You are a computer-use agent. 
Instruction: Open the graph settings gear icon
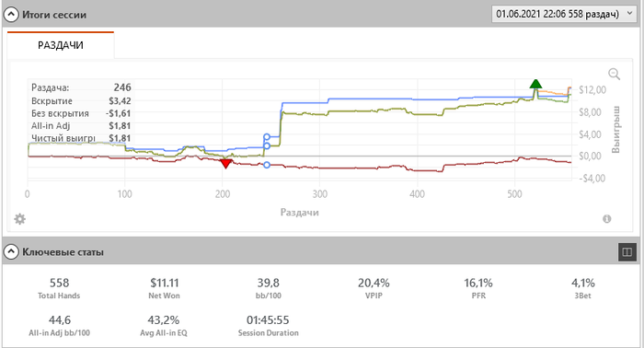[19, 219]
